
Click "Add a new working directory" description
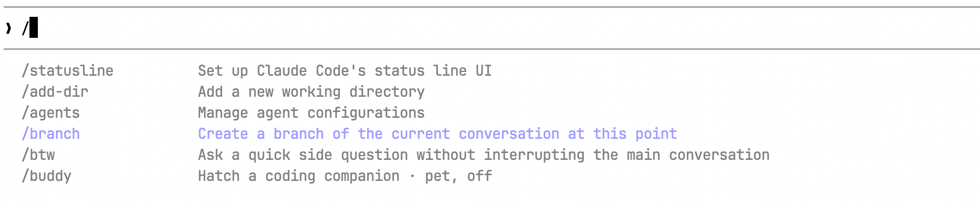tap(311, 92)
